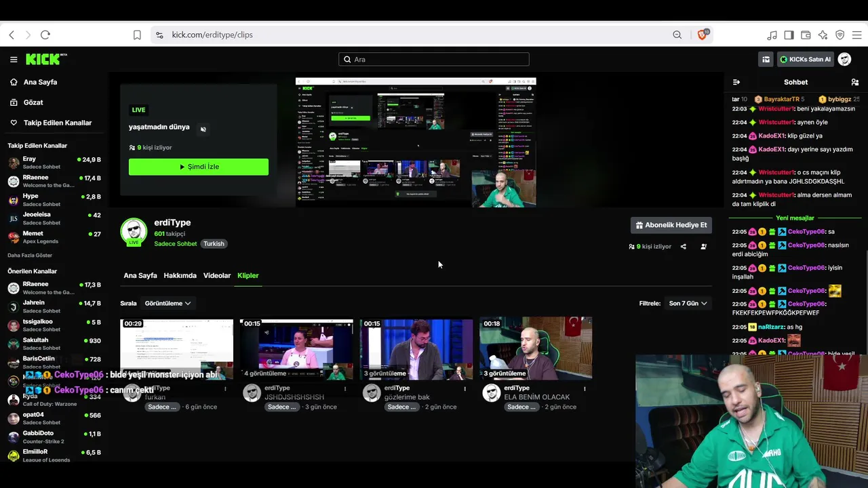The height and width of the screenshot is (488, 868).
Task: Open the browser main menu
Action: tap(856, 35)
